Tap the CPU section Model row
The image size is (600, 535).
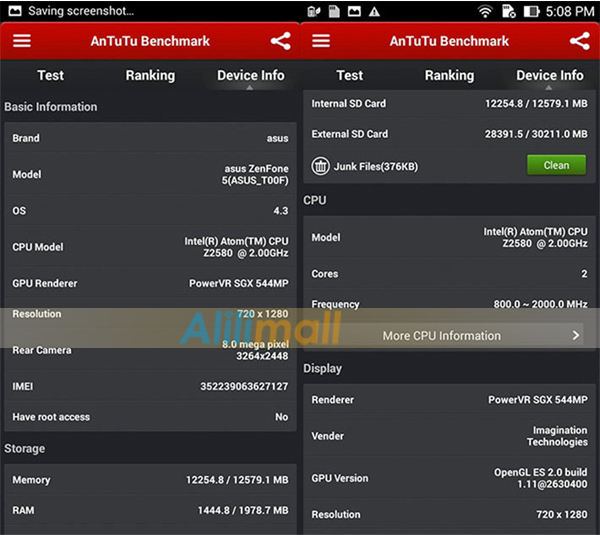point(449,237)
